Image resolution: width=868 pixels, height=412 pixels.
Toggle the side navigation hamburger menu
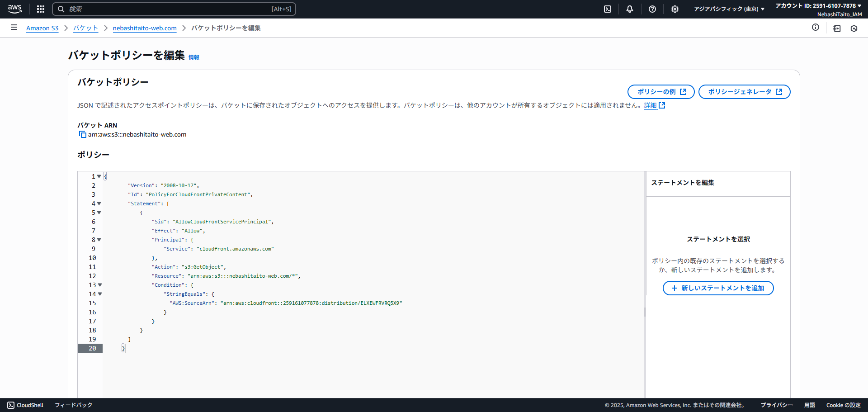[14, 28]
